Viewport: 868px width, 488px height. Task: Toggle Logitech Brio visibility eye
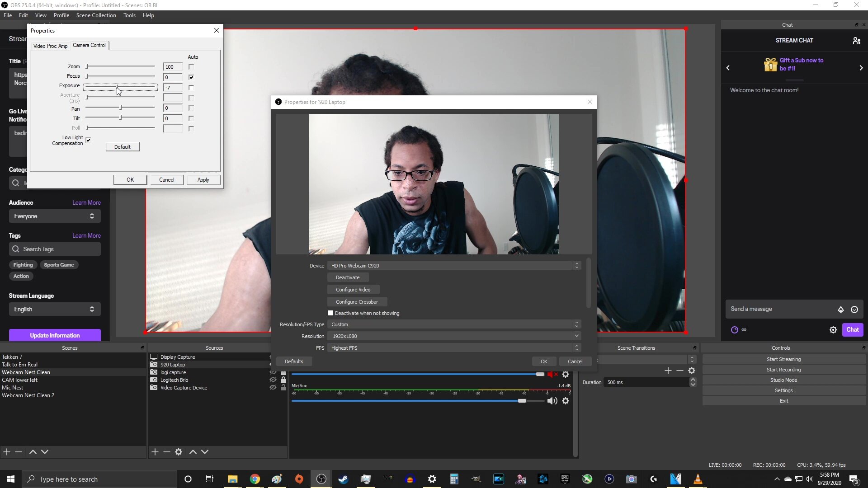click(x=273, y=380)
